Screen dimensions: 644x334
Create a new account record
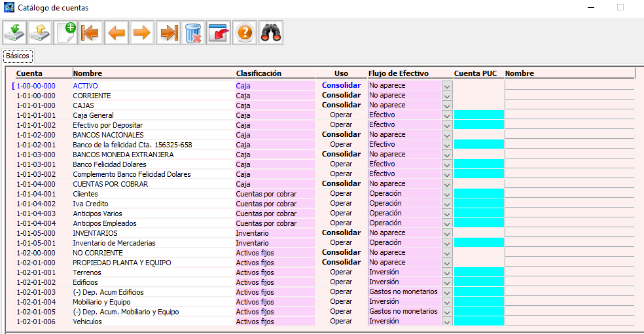[65, 33]
